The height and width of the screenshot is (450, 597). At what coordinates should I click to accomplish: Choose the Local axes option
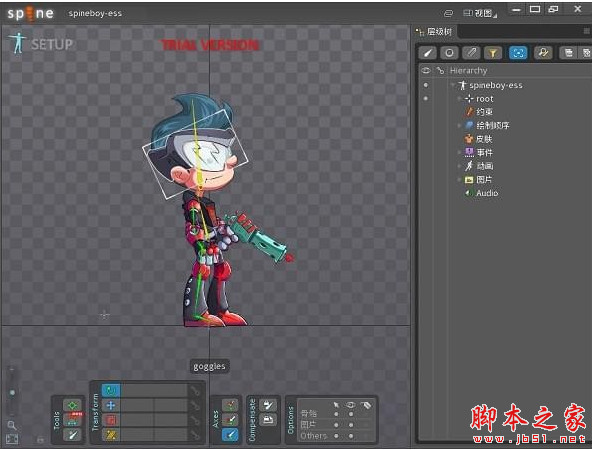point(230,405)
